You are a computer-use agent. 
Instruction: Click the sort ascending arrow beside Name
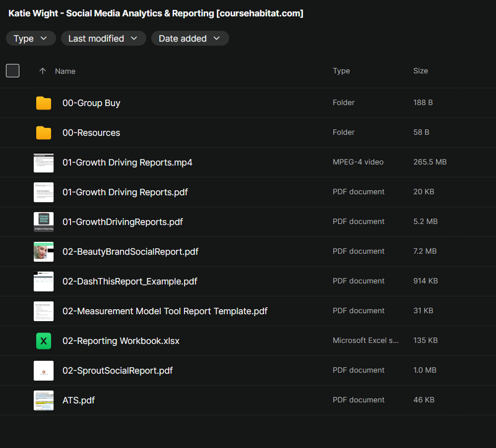tap(43, 71)
